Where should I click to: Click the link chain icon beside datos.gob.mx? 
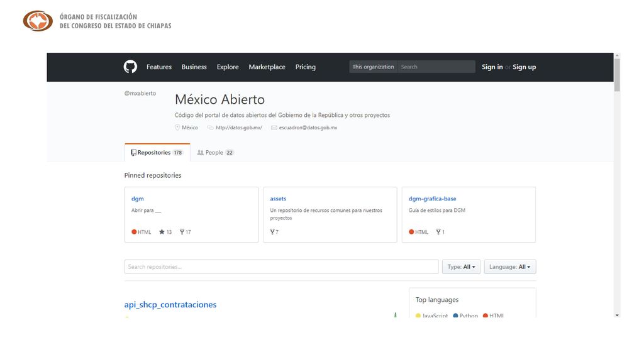(x=210, y=128)
